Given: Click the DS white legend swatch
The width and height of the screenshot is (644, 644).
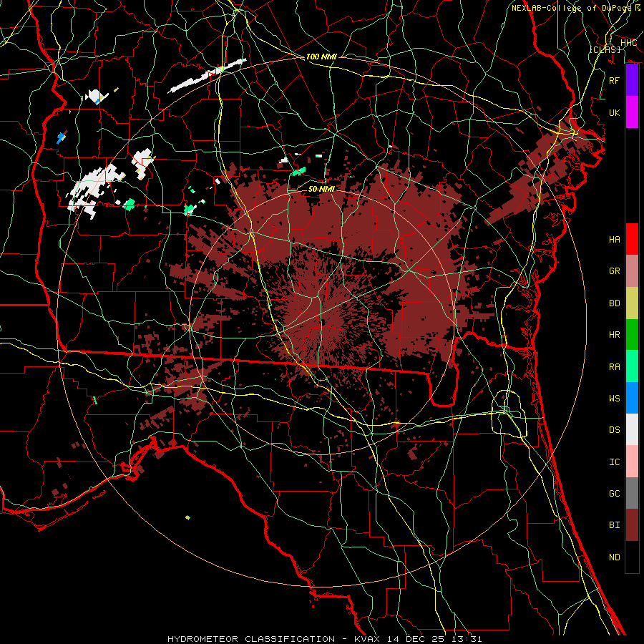Looking at the screenshot, I should pyautogui.click(x=632, y=429).
